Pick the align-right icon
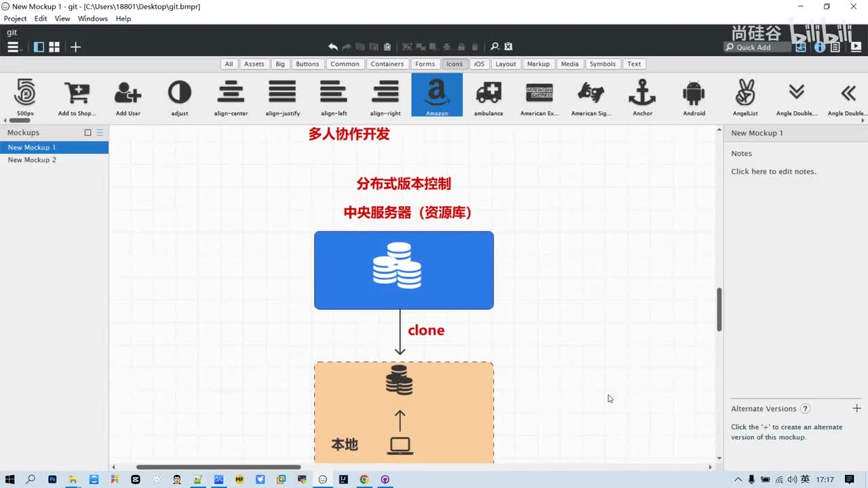Viewport: 868px width, 488px height. 386,96
